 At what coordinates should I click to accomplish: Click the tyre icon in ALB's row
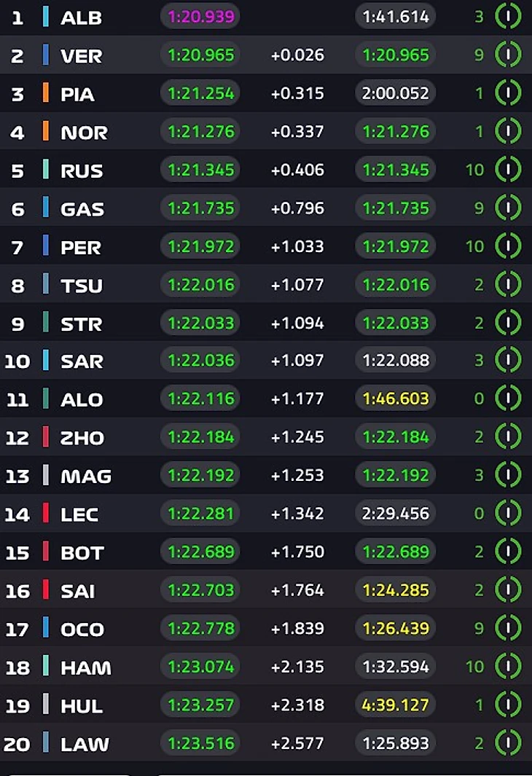point(508,17)
